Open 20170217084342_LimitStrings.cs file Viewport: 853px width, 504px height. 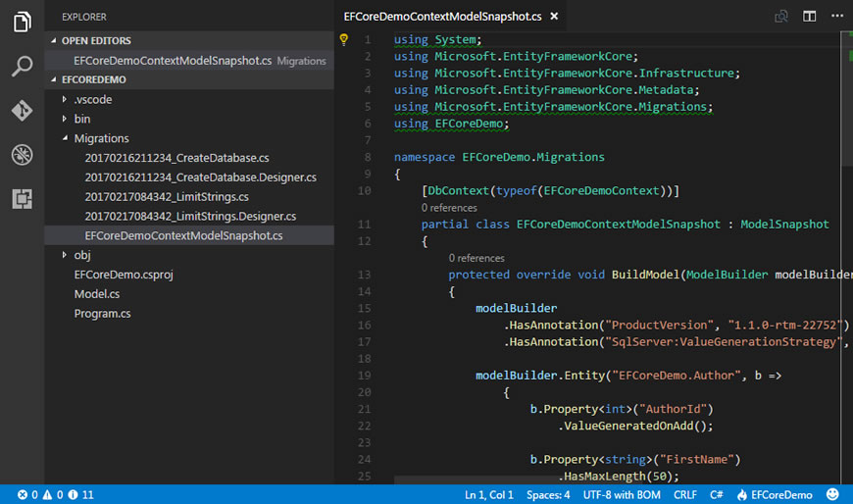click(167, 196)
